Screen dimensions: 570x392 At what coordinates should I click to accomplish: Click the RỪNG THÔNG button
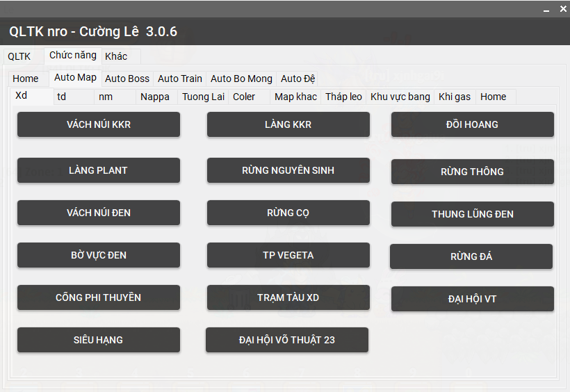[x=473, y=172]
